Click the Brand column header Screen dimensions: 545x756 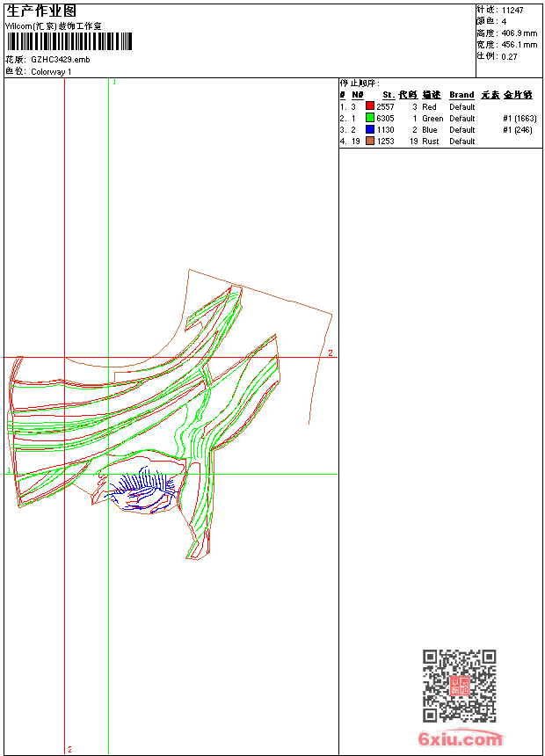pyautogui.click(x=461, y=95)
